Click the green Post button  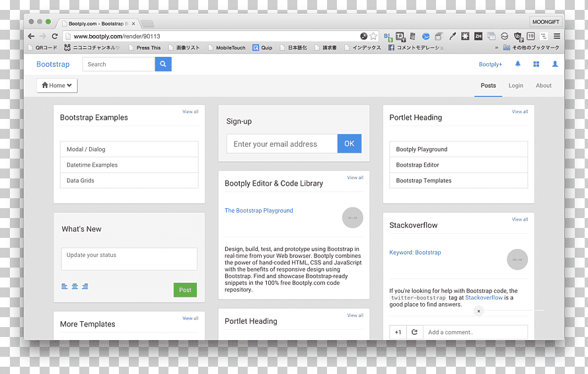pos(185,289)
